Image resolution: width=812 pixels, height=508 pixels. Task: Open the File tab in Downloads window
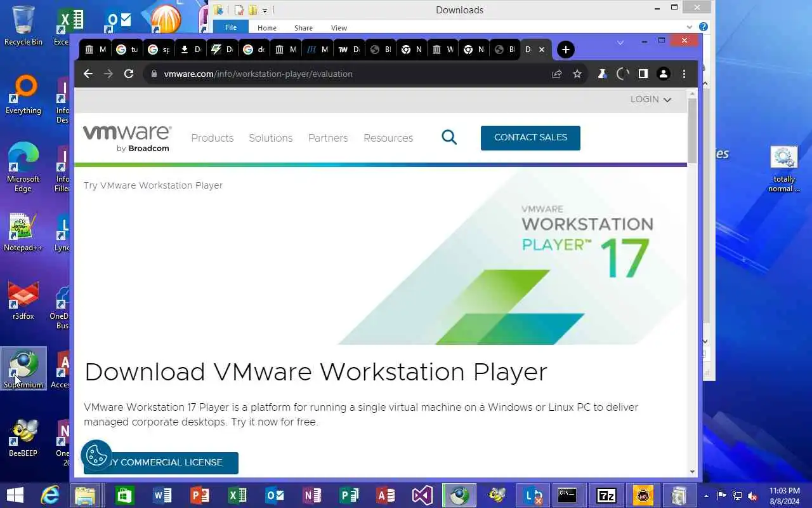pyautogui.click(x=231, y=27)
